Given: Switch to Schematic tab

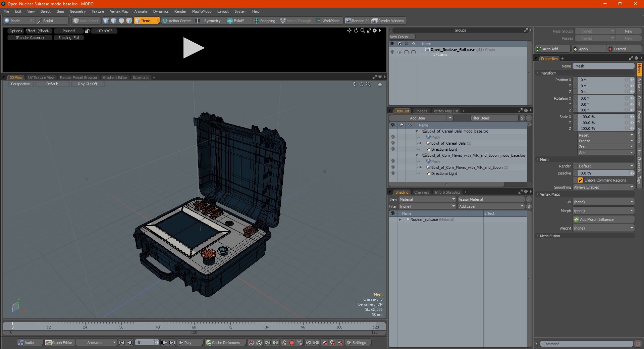Looking at the screenshot, I should click(x=141, y=78).
